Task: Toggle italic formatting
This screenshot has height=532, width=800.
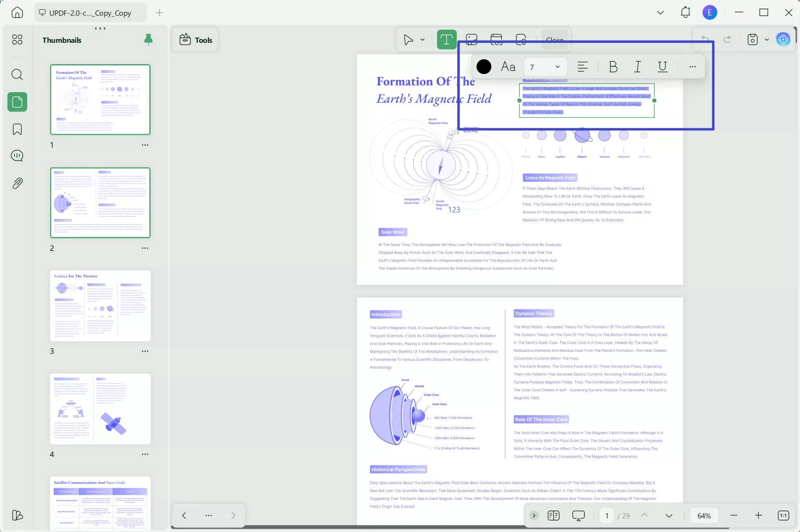Action: pyautogui.click(x=637, y=66)
